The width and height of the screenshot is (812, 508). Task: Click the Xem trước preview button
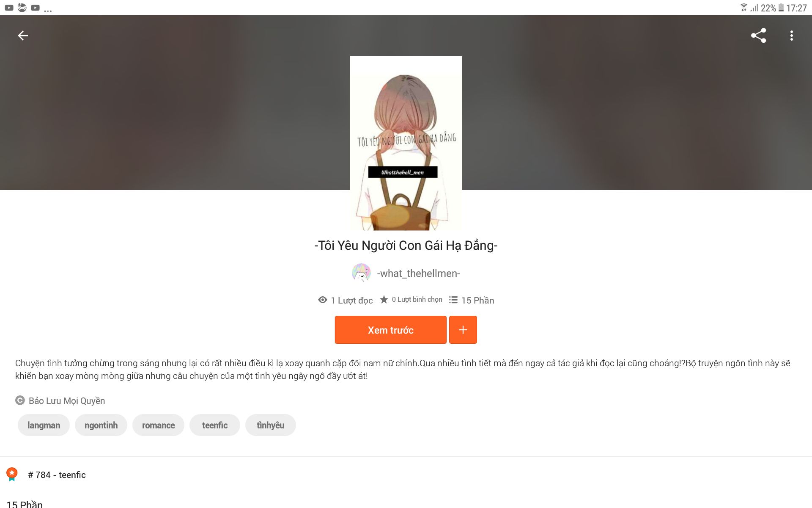point(390,330)
